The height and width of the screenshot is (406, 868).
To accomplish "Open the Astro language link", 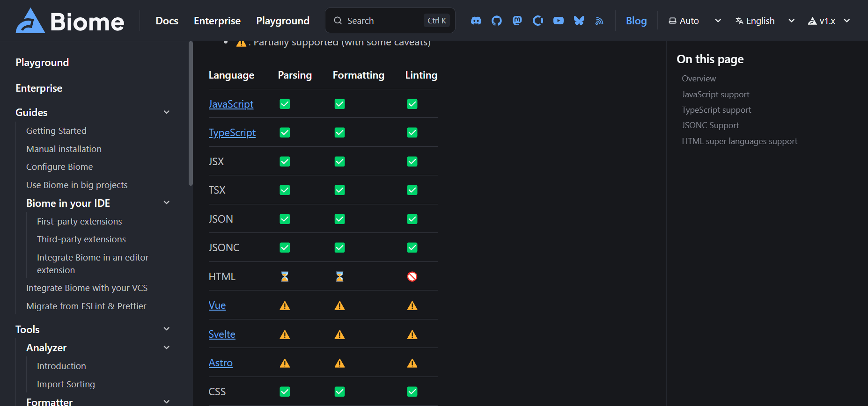I will coord(221,362).
